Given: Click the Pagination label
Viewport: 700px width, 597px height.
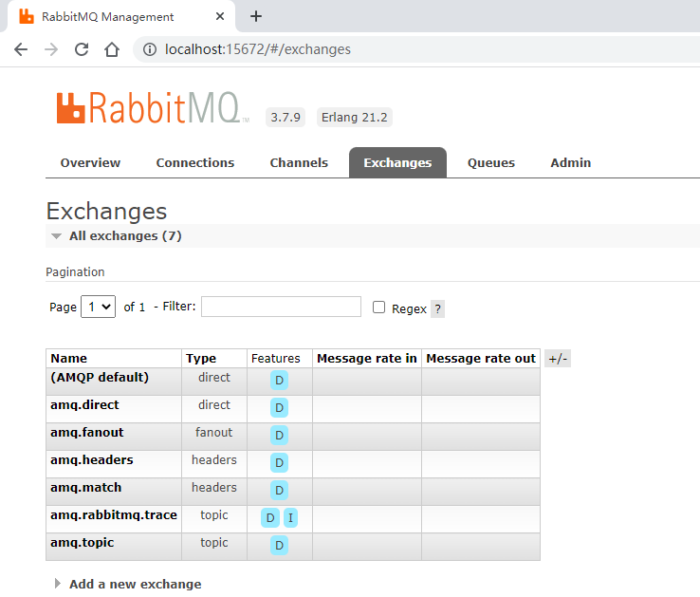Looking at the screenshot, I should [75, 272].
